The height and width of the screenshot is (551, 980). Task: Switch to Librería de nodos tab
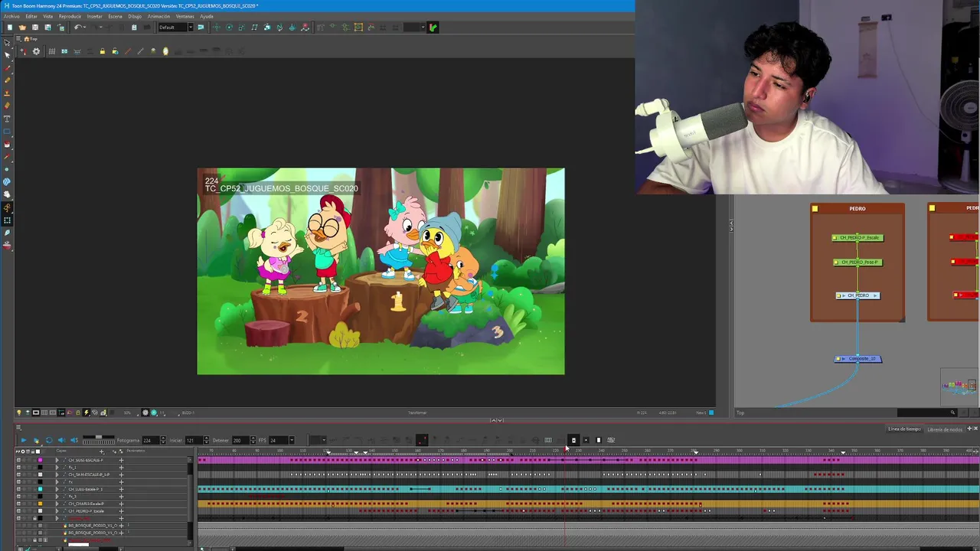945,429
